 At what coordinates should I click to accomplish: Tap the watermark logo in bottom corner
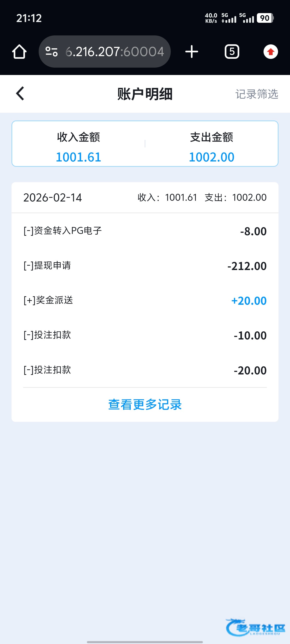click(255, 627)
